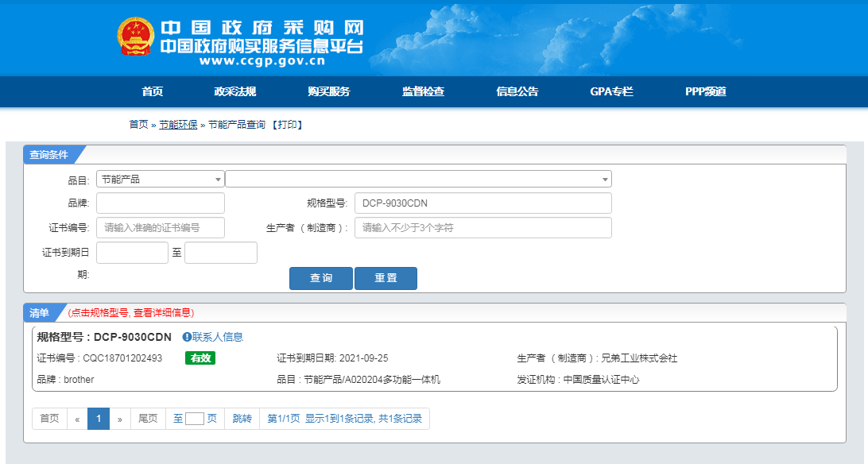Image resolution: width=868 pixels, height=464 pixels.
Task: Follow the 节能环保 breadcrumb link
Action: click(178, 125)
